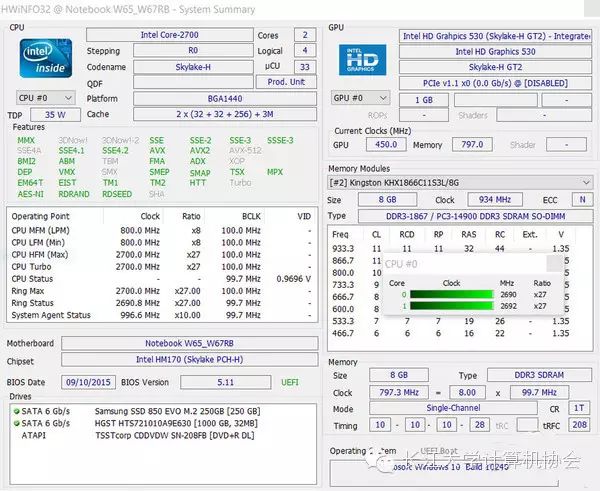
Task: Click the Notebook W65_W67RB motherboard field
Action: pos(189,343)
